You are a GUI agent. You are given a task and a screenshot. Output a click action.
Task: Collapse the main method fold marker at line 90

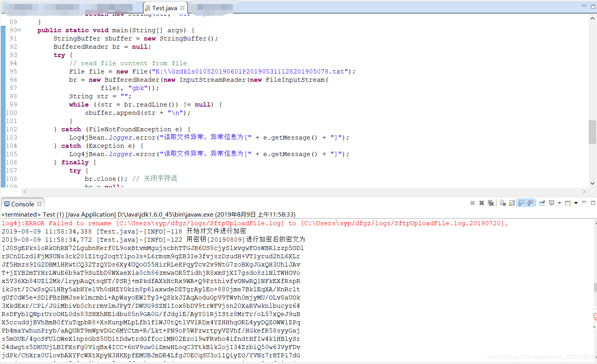click(x=19, y=30)
